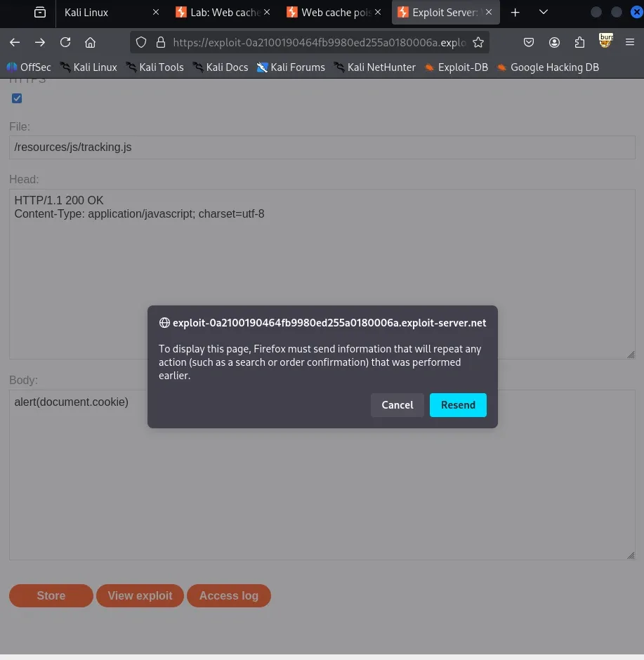Click the Access log button
The width and height of the screenshot is (644, 660).
coord(228,595)
